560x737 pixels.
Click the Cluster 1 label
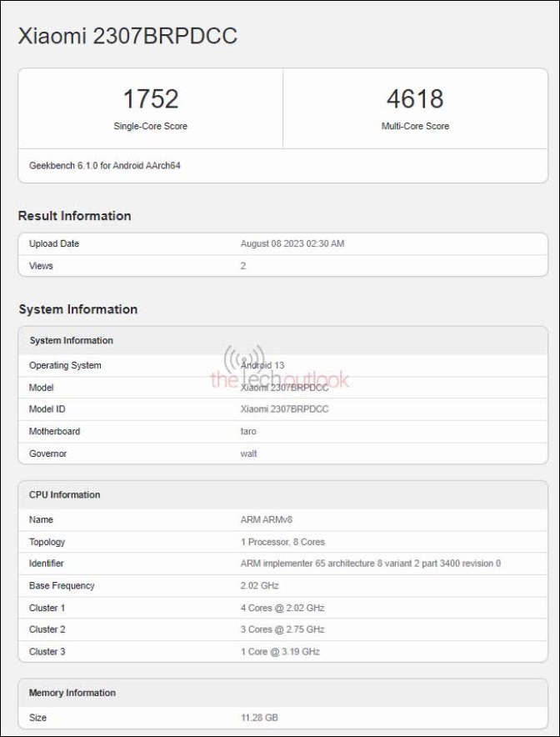pyautogui.click(x=47, y=608)
